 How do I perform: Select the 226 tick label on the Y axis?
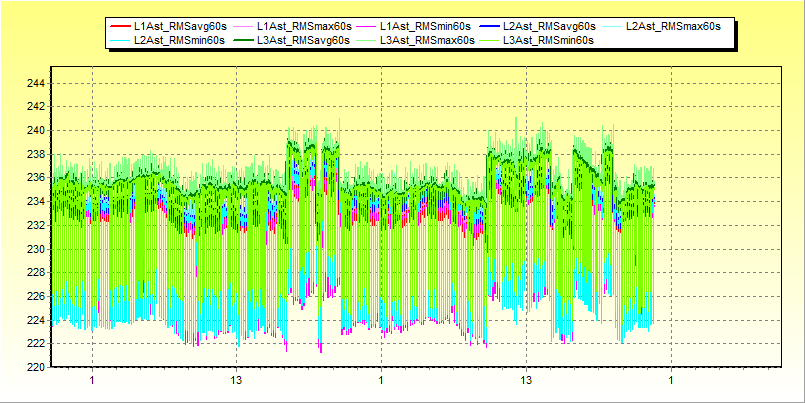click(34, 296)
